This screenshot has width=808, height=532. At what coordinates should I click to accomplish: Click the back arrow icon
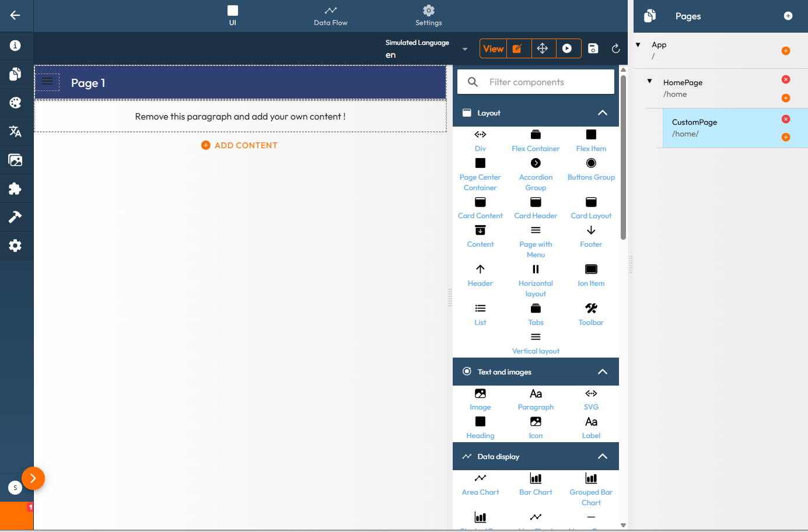15,16
